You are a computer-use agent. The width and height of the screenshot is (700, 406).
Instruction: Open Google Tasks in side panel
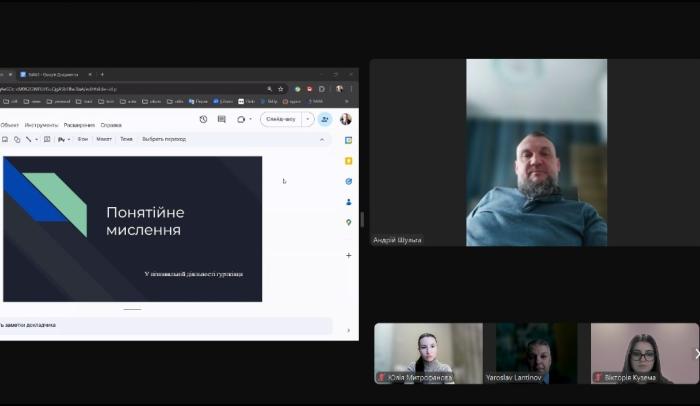click(x=348, y=181)
